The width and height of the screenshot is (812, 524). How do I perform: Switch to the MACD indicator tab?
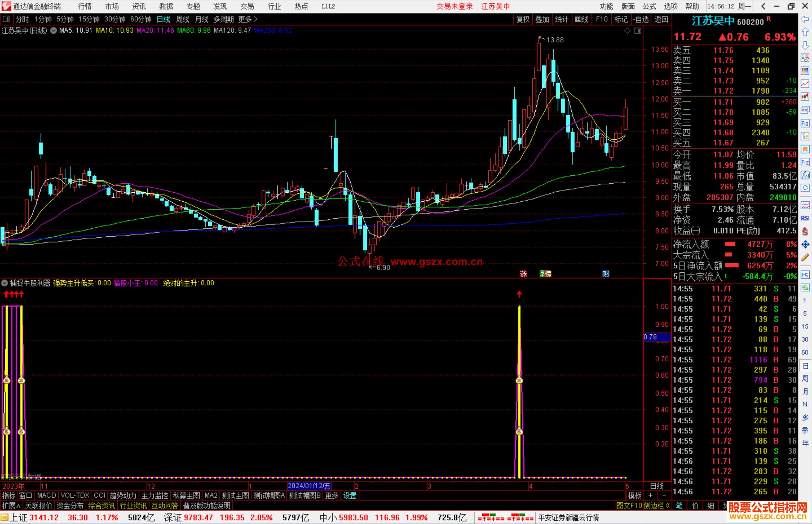47,495
